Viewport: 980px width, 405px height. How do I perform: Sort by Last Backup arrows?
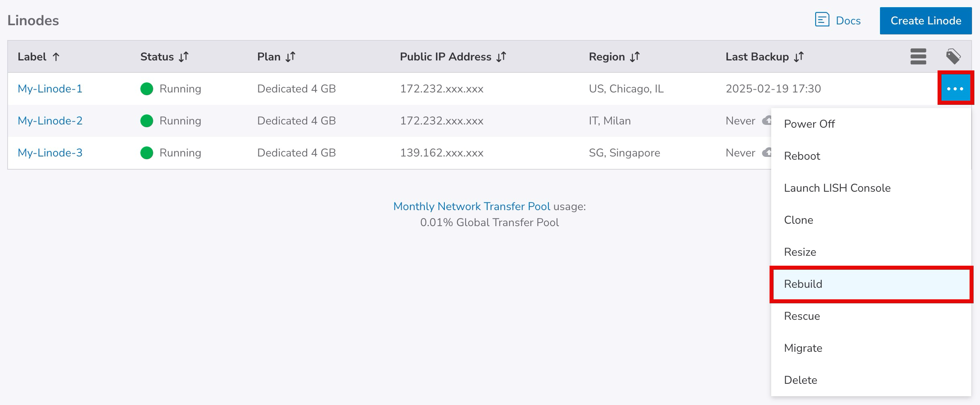pos(799,57)
